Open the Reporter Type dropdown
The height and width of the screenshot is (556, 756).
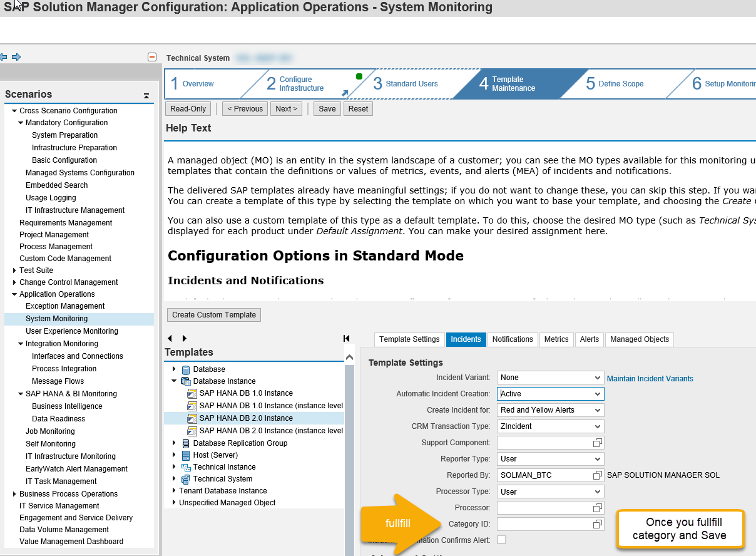click(598, 459)
